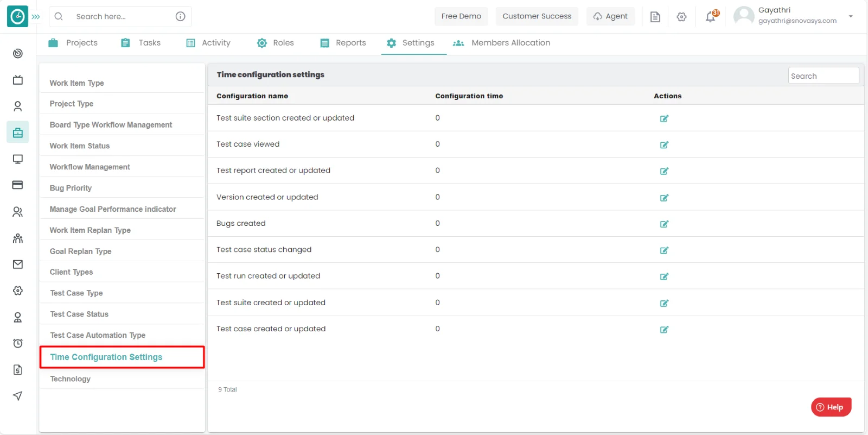Image resolution: width=868 pixels, height=435 pixels.
Task: Open the document icon in header
Action: [655, 17]
